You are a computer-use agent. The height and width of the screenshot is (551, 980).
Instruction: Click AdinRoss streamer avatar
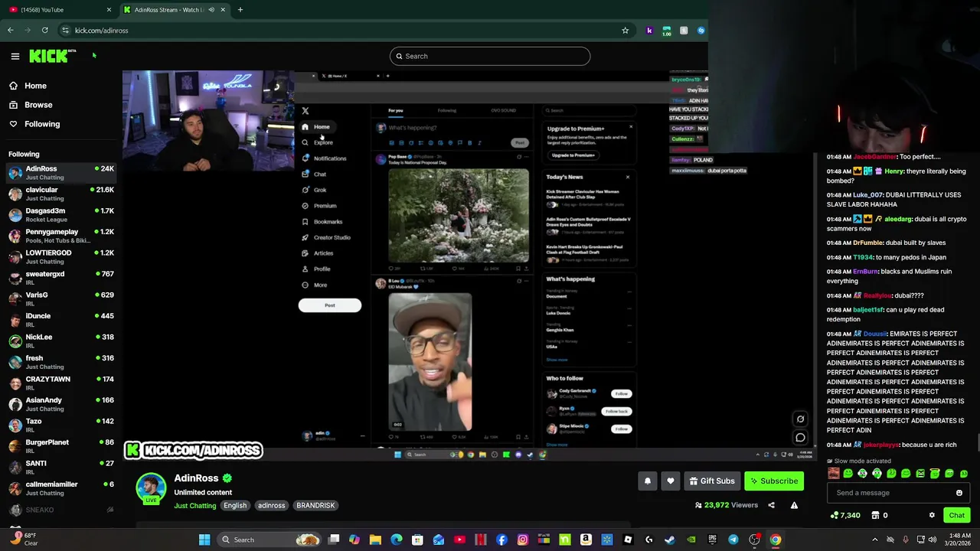[151, 488]
